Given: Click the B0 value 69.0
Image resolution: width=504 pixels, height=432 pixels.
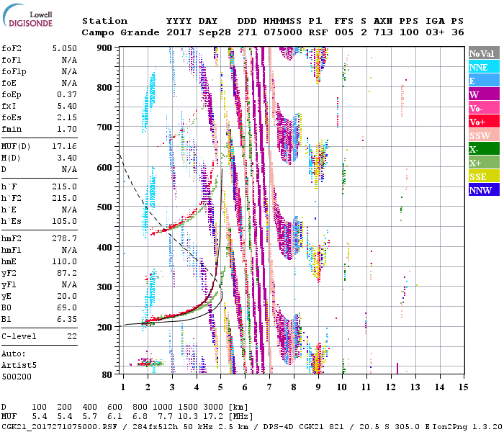Looking at the screenshot, I should click(x=67, y=307).
